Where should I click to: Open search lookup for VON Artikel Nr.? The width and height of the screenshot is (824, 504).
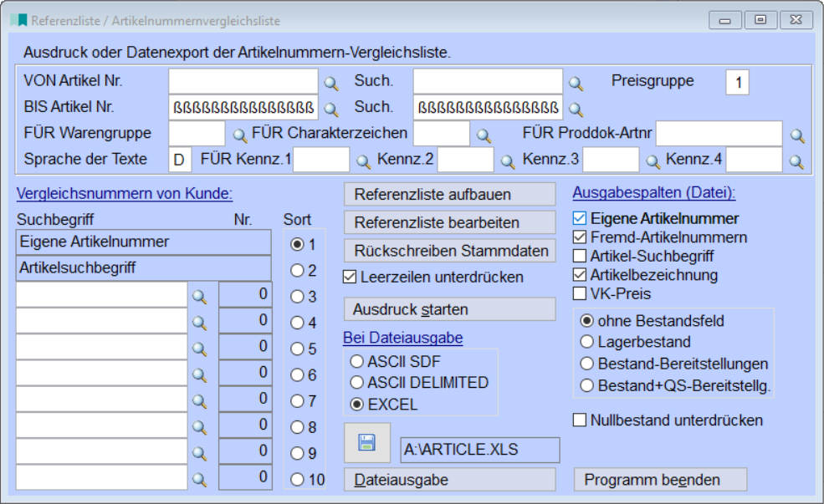pos(330,84)
